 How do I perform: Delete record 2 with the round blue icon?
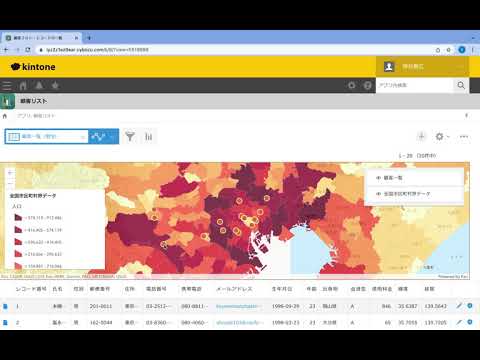470,322
